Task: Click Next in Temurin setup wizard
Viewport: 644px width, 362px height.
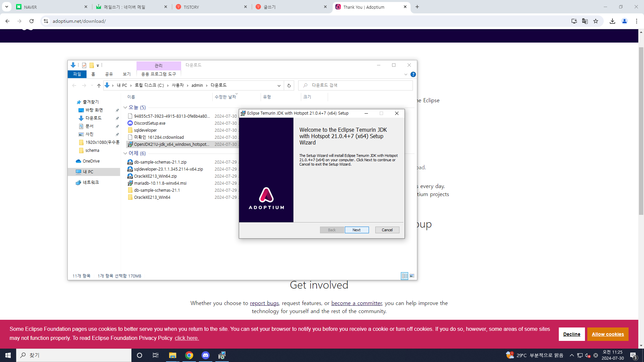Action: [x=357, y=230]
